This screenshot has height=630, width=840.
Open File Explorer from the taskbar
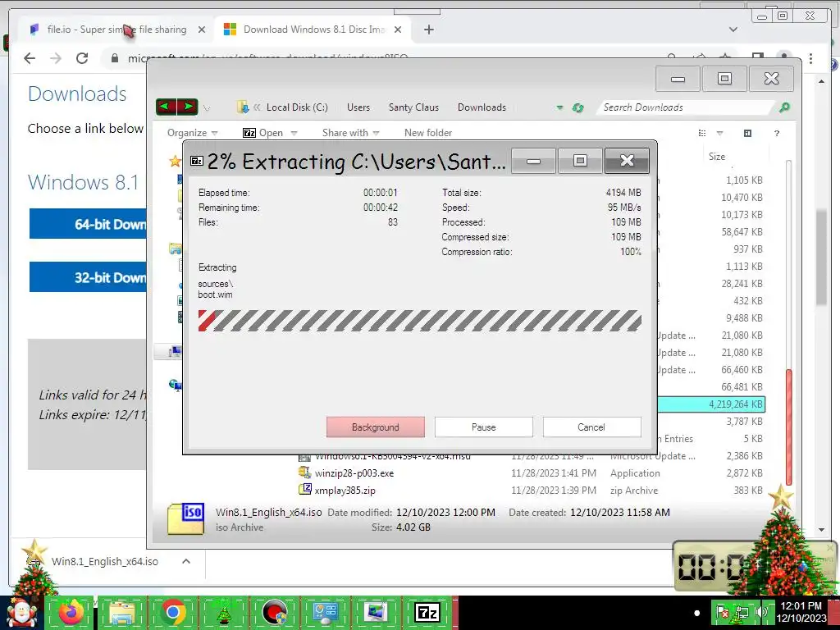[x=122, y=613]
